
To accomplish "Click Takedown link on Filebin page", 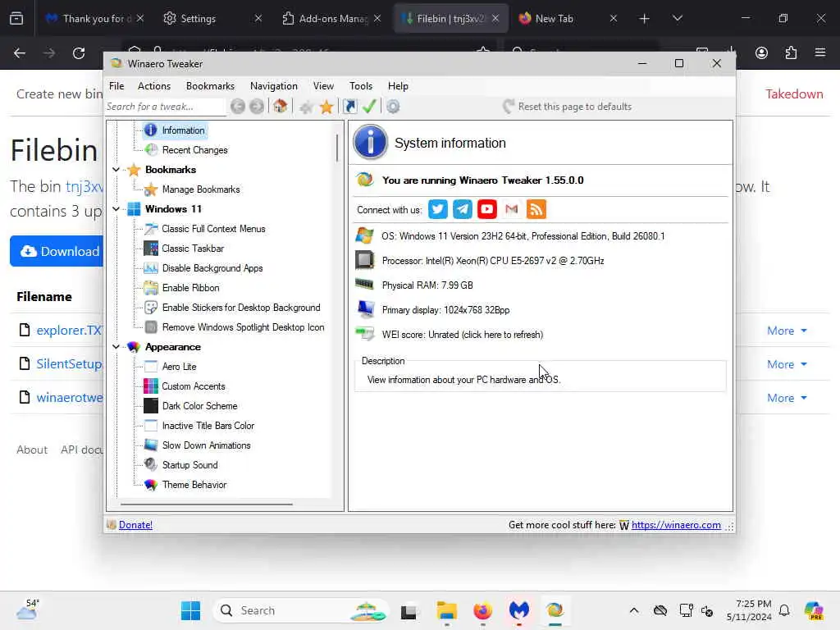I will pos(794,94).
